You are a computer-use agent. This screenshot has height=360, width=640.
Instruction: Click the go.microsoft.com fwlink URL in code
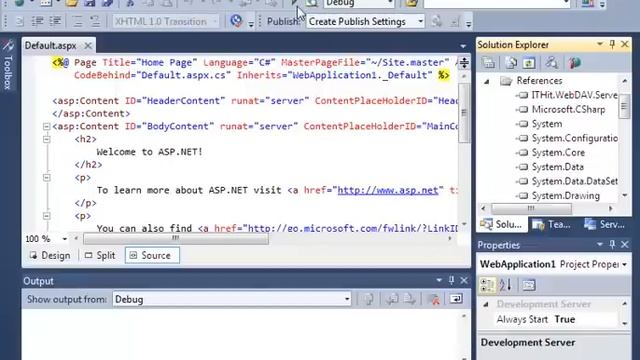pyautogui.click(x=353, y=229)
